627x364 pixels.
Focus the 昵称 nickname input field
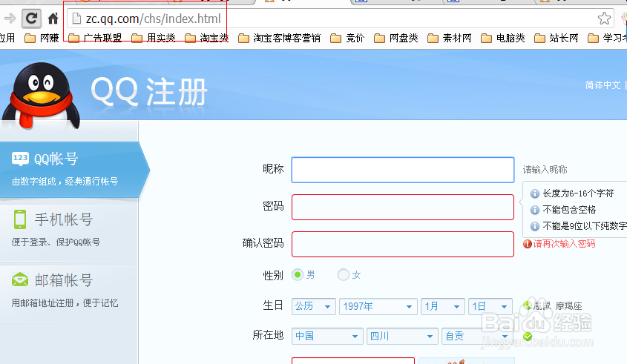point(403,170)
